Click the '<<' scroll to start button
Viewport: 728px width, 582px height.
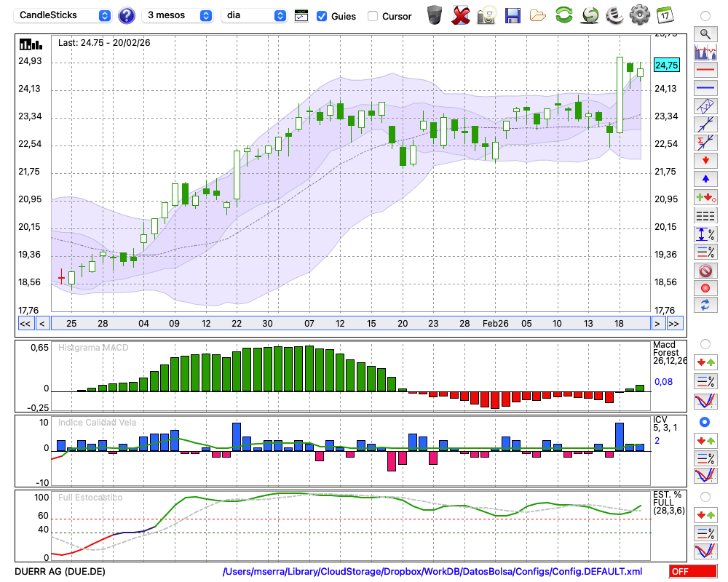pos(25,324)
